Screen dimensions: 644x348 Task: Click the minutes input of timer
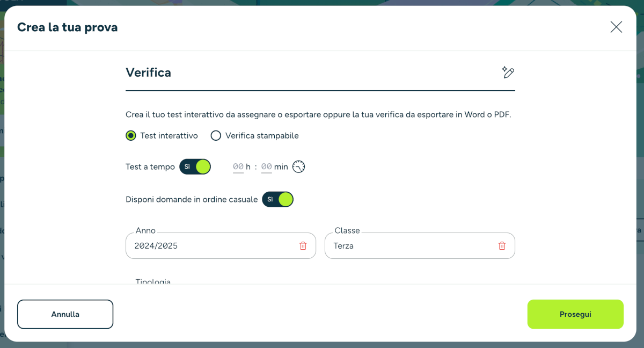[267, 167]
